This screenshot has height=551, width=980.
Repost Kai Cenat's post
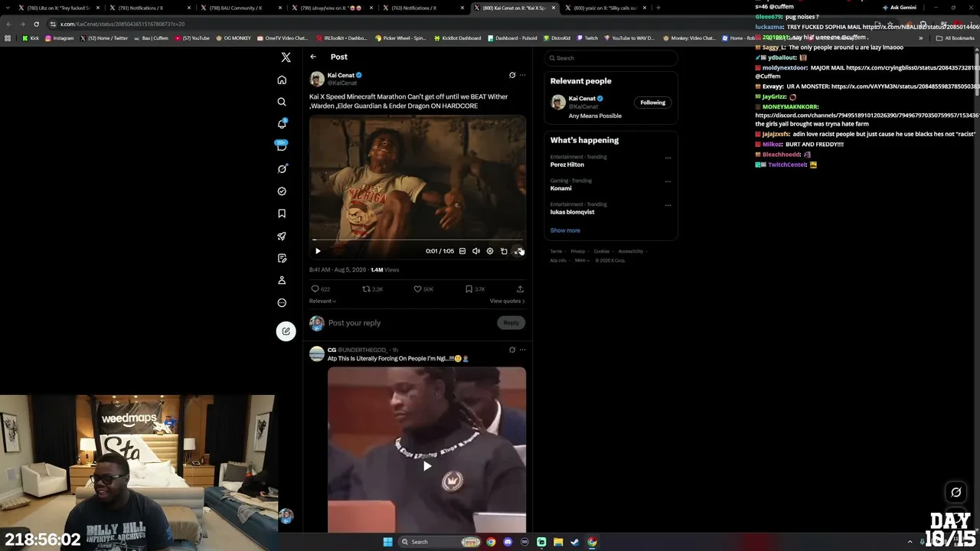[x=366, y=289]
